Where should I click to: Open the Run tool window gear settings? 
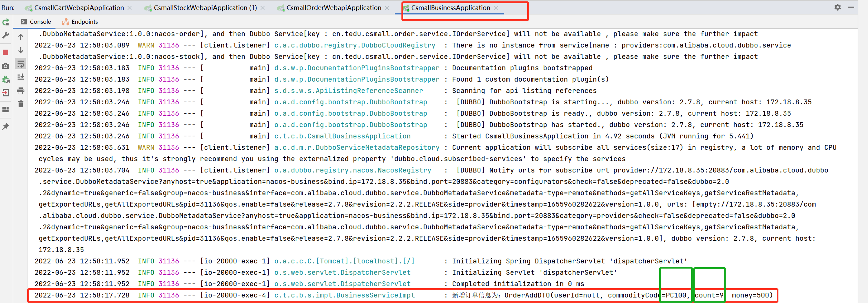[838, 7]
